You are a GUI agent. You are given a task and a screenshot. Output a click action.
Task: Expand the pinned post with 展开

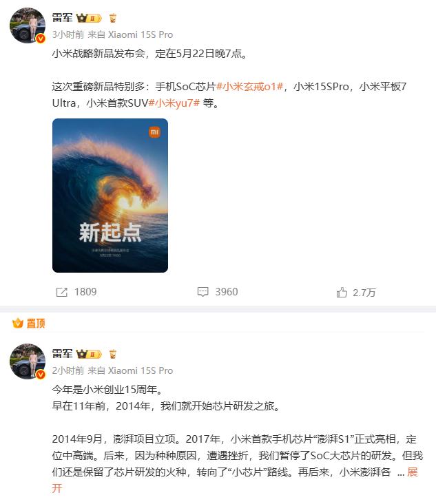click(412, 472)
